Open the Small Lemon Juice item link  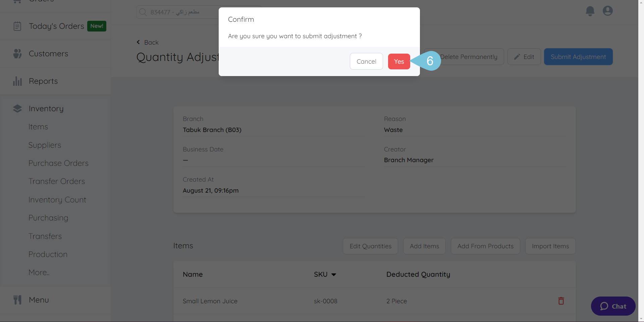point(210,301)
